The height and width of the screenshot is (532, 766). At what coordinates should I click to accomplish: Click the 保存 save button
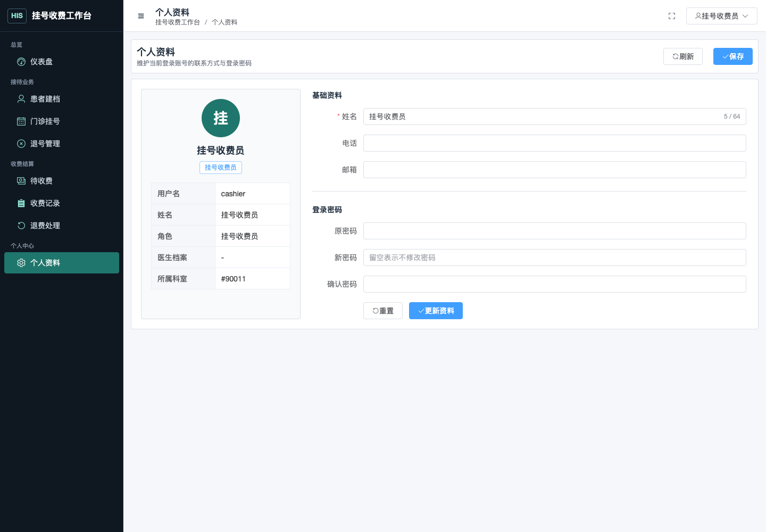733,56
